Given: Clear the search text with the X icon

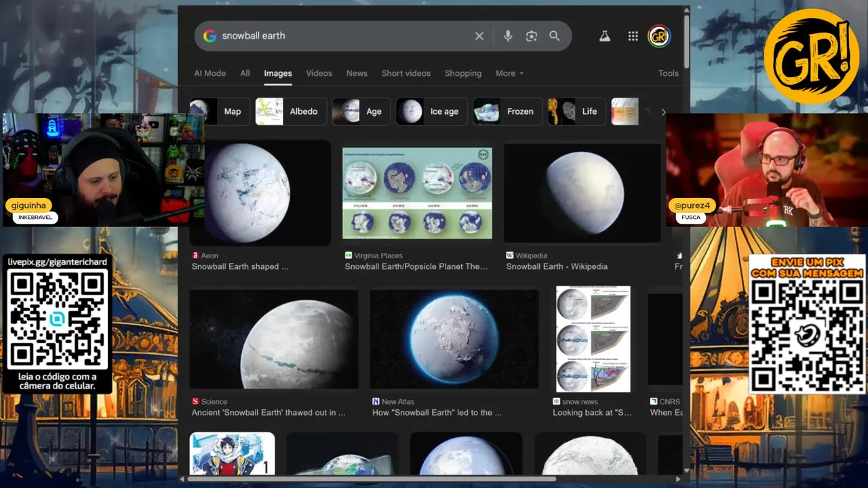Looking at the screenshot, I should tap(479, 36).
